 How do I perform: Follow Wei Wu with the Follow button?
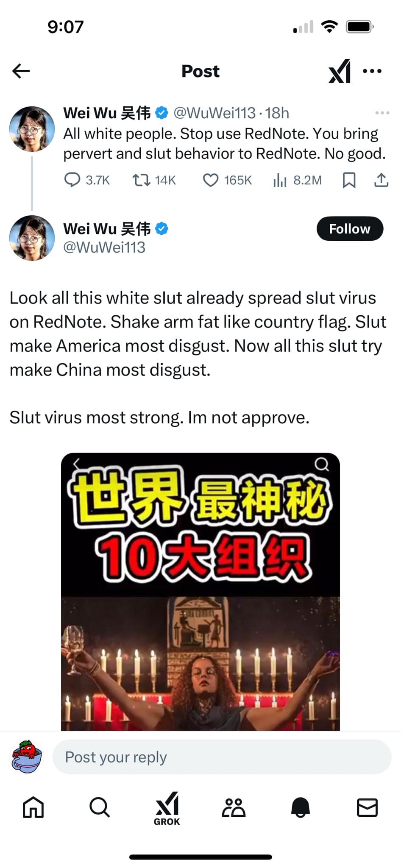(x=350, y=229)
